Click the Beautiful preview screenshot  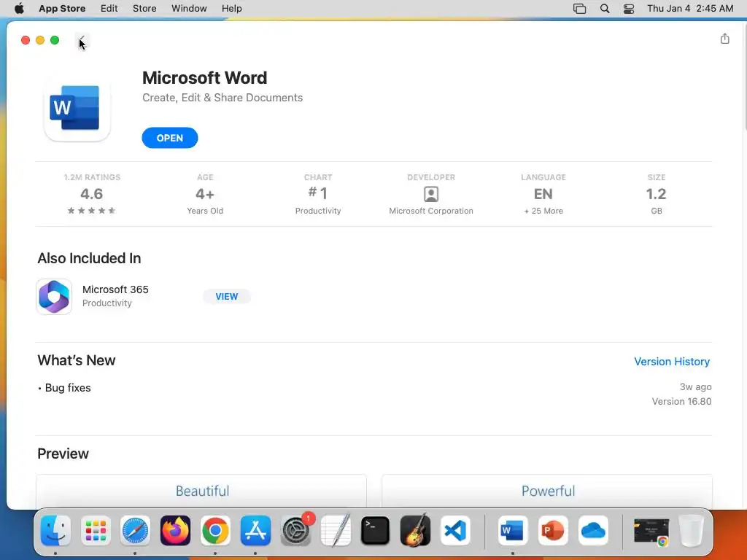click(x=201, y=491)
